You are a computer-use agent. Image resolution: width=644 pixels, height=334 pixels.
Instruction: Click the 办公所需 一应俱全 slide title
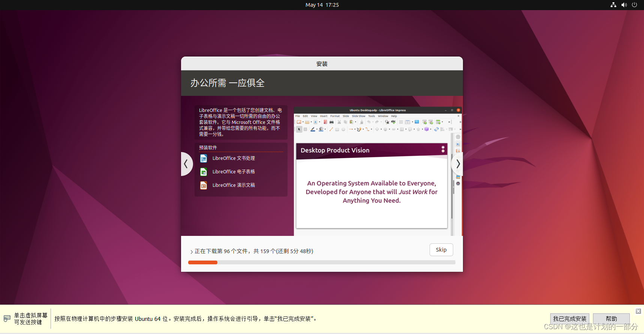(228, 83)
